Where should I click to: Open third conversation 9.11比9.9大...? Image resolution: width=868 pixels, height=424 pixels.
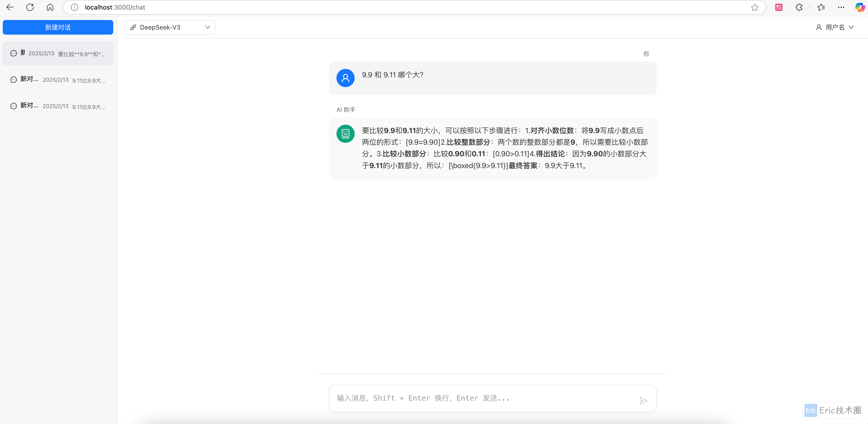58,106
